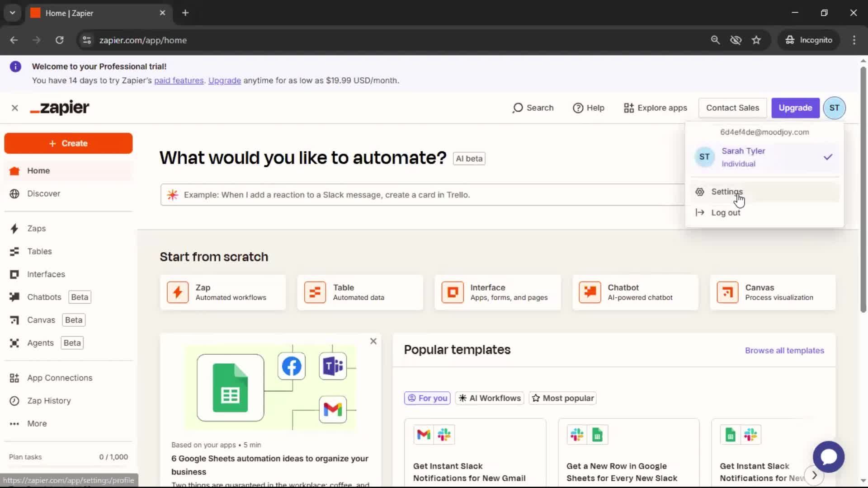The height and width of the screenshot is (488, 868).
Task: Reload the page in browser
Action: (x=59, y=40)
